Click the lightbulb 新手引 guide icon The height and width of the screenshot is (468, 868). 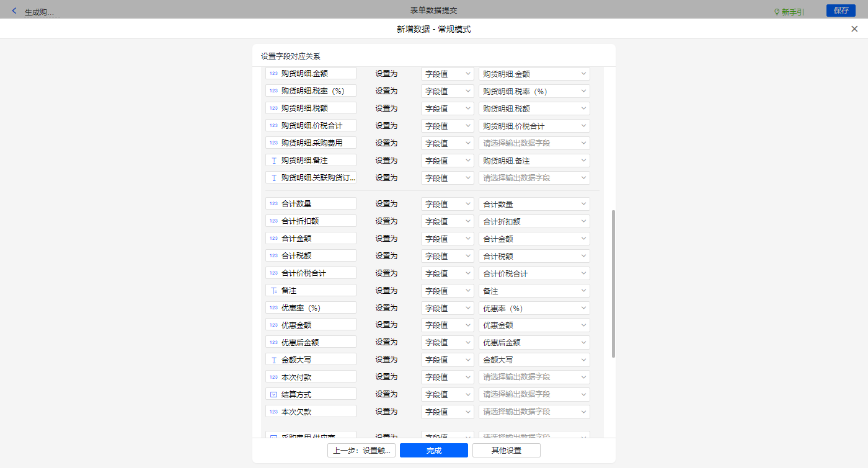(776, 12)
